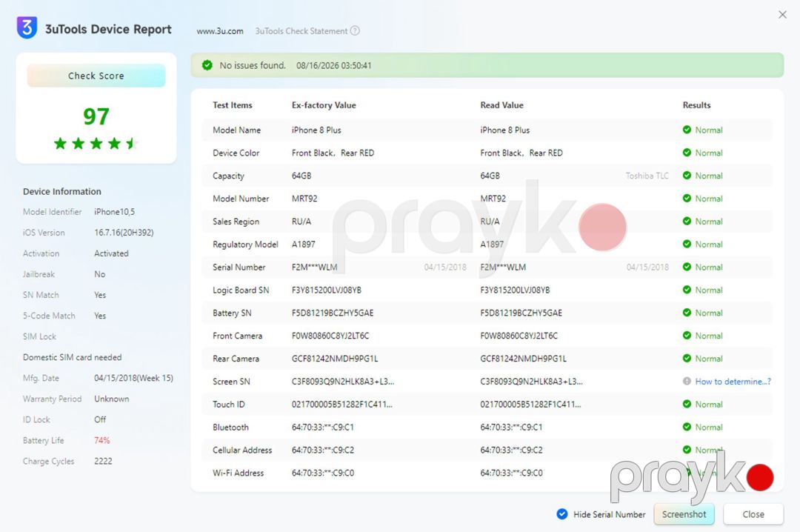The image size is (800, 532).
Task: Click the Toshiba TLC label in Capacity row
Action: pos(647,176)
